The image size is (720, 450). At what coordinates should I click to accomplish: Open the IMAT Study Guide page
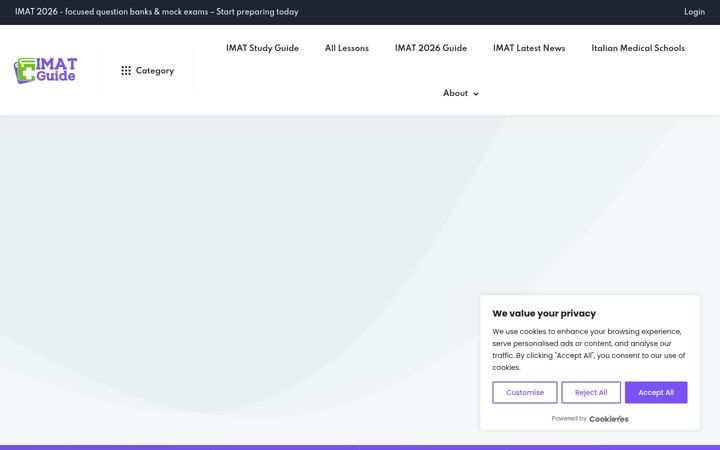pyautogui.click(x=262, y=48)
